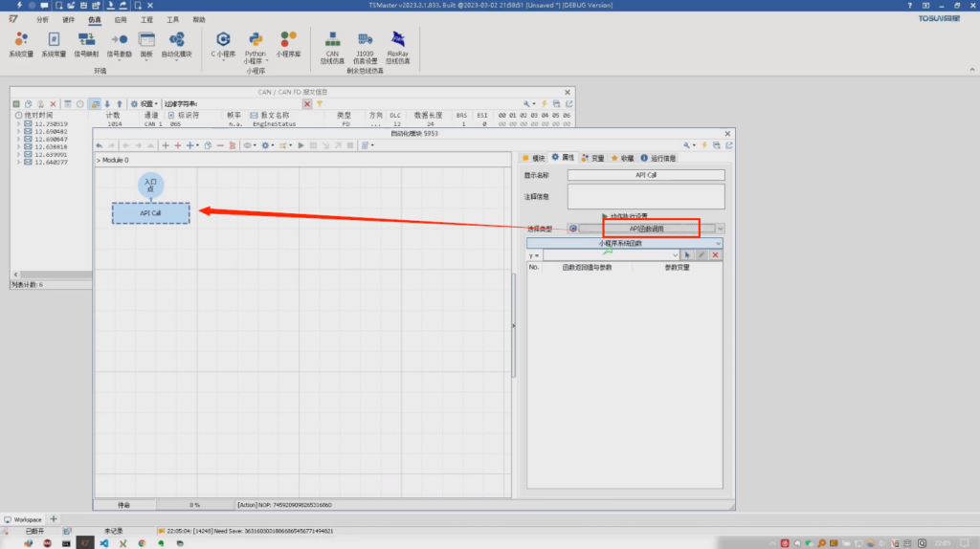This screenshot has width=980, height=549.
Task: Click the Python 小程序 icon
Action: [256, 40]
